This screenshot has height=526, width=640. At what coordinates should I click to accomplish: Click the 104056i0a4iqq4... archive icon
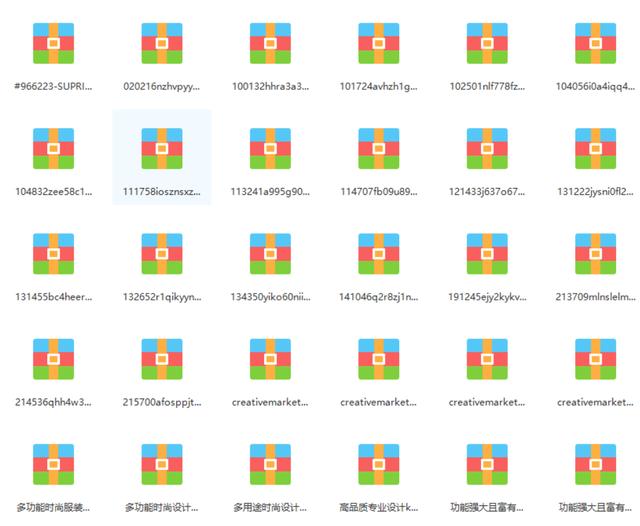pyautogui.click(x=596, y=43)
